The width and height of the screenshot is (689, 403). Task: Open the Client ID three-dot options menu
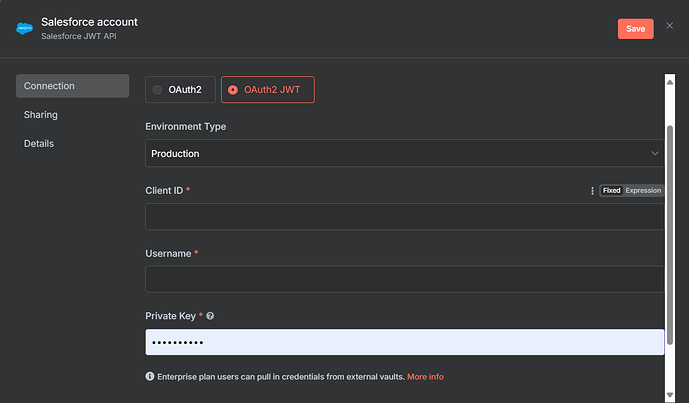tap(592, 190)
